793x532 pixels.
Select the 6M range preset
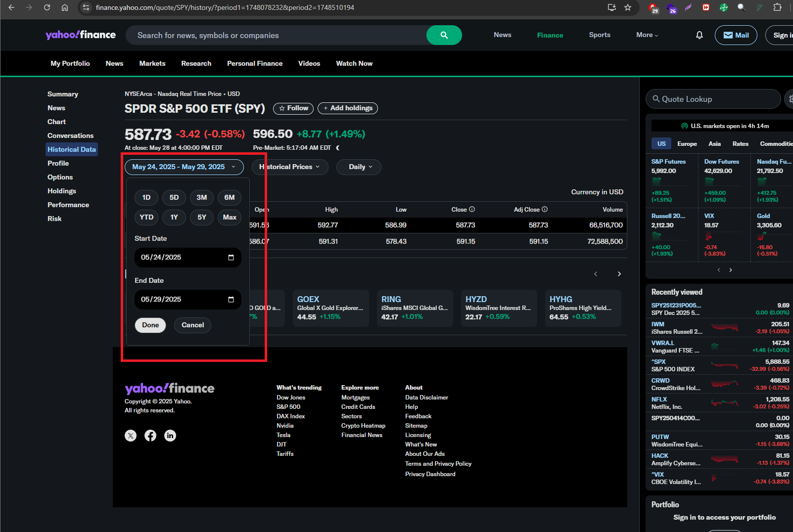(x=230, y=198)
